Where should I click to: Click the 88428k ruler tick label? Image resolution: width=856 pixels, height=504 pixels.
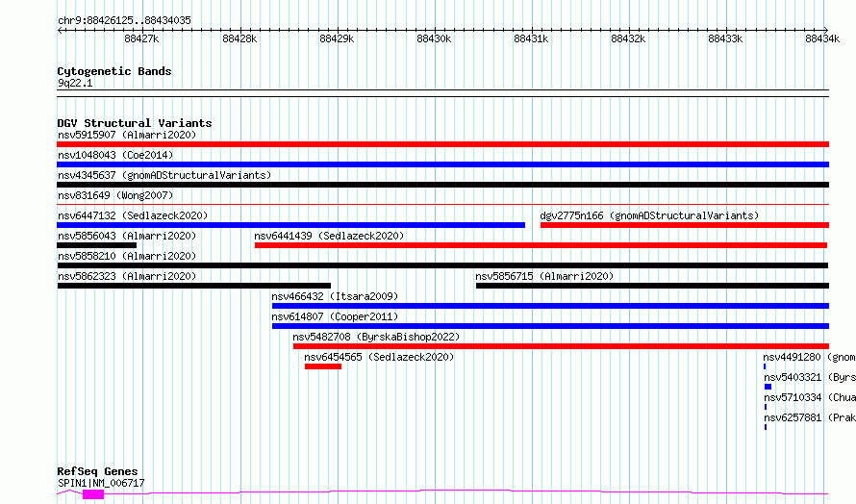point(239,38)
